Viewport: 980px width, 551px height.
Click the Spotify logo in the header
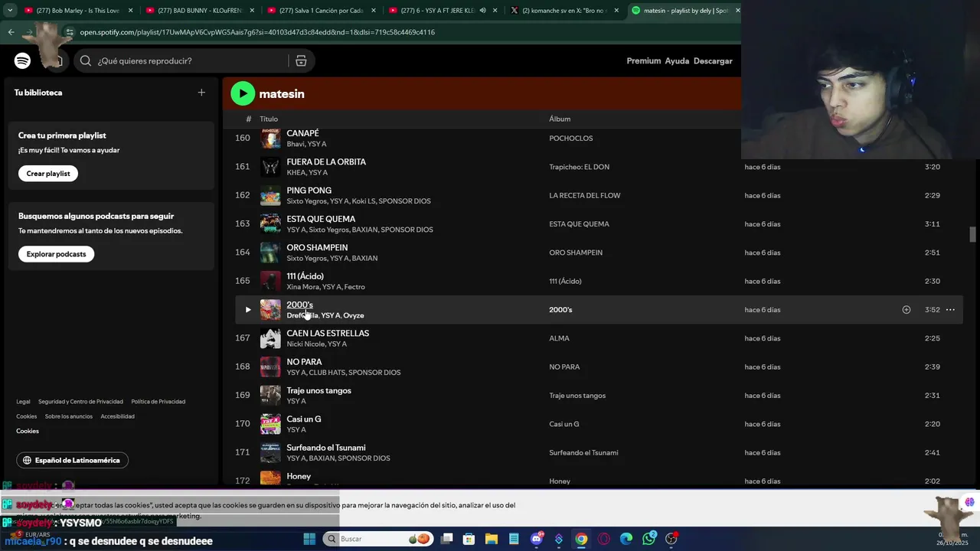(x=22, y=60)
